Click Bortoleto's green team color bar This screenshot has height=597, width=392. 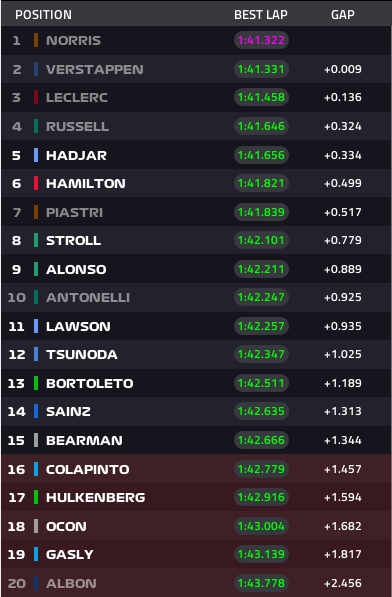[x=36, y=383]
